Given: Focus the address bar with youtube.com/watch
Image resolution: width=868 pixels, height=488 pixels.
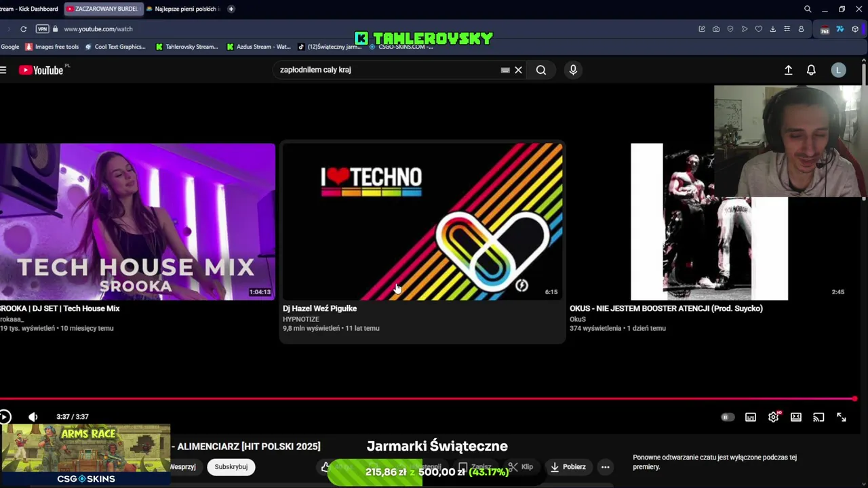Looking at the screenshot, I should (98, 29).
